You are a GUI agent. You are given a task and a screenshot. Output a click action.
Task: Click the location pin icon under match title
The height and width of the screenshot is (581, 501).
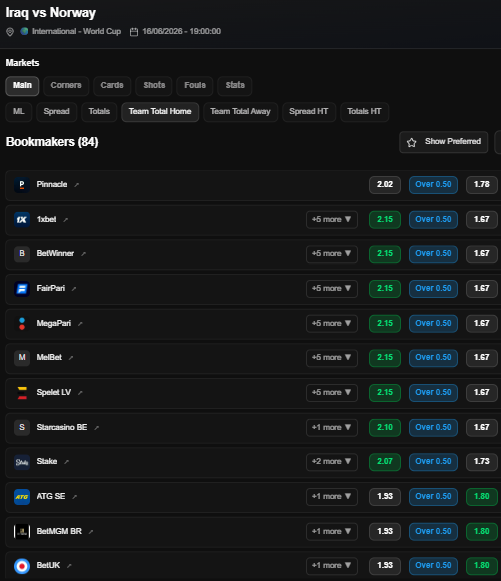pyautogui.click(x=10, y=32)
